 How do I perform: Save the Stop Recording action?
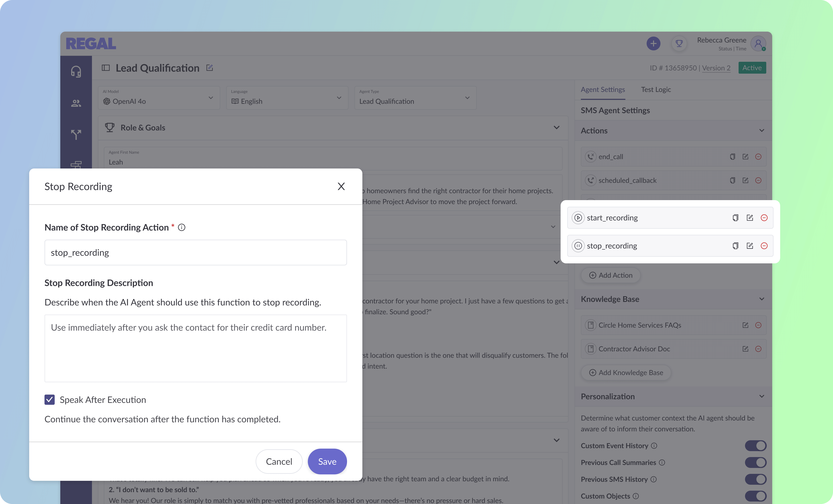tap(327, 462)
